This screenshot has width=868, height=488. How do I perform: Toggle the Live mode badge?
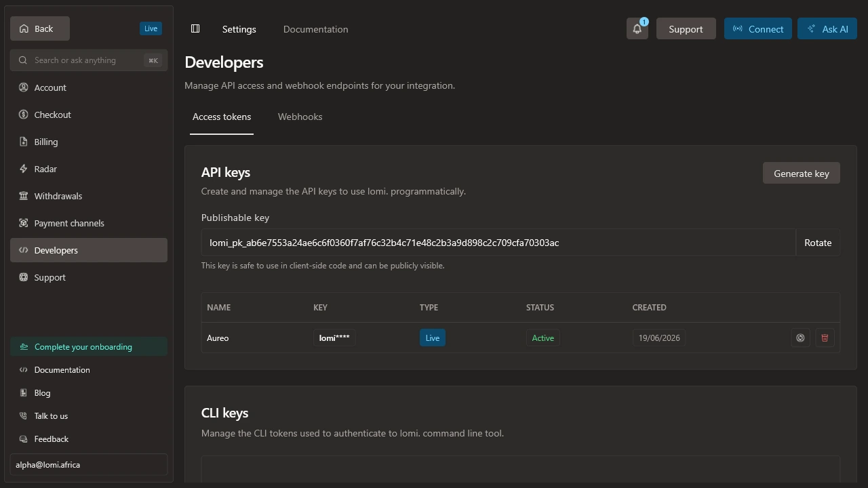point(151,28)
